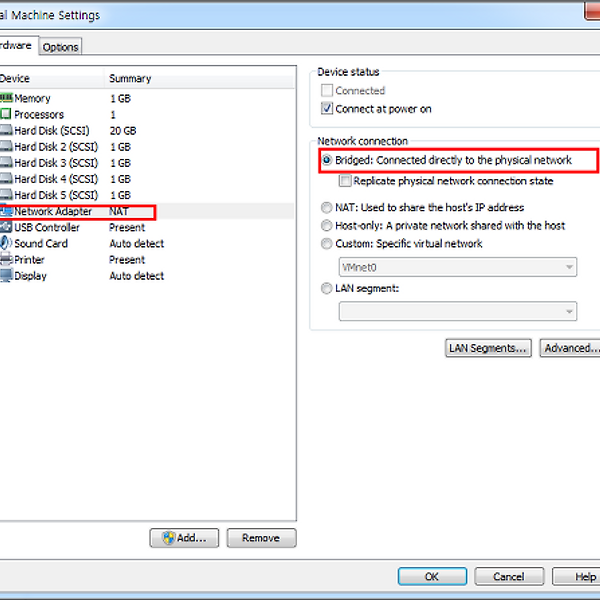The image size is (600, 600).
Task: Enable Replicate physical network connection state
Action: 345,182
